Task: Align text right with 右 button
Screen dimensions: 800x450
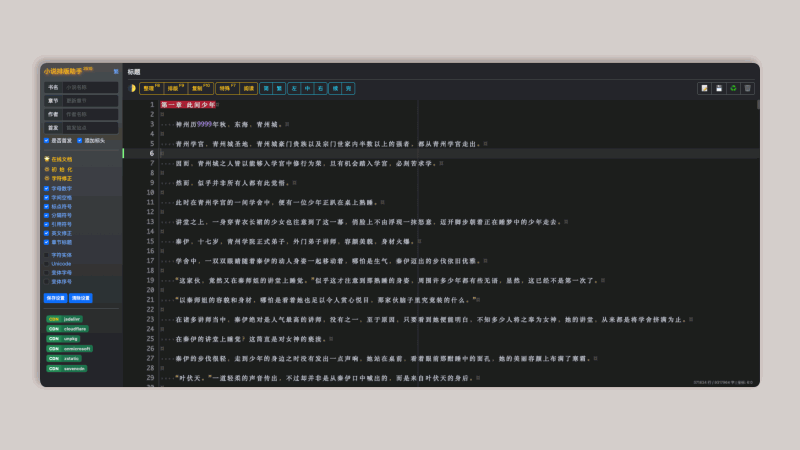Action: tap(320, 88)
